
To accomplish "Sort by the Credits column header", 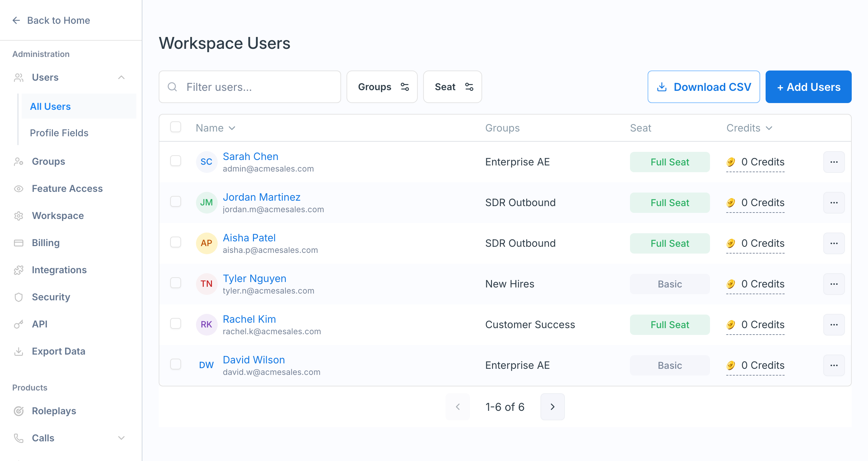I will click(750, 128).
